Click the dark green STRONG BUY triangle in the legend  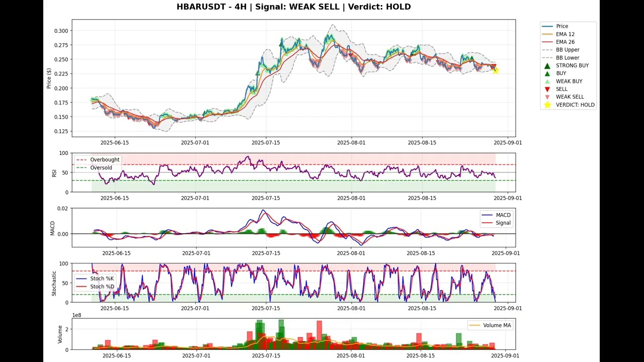point(547,65)
